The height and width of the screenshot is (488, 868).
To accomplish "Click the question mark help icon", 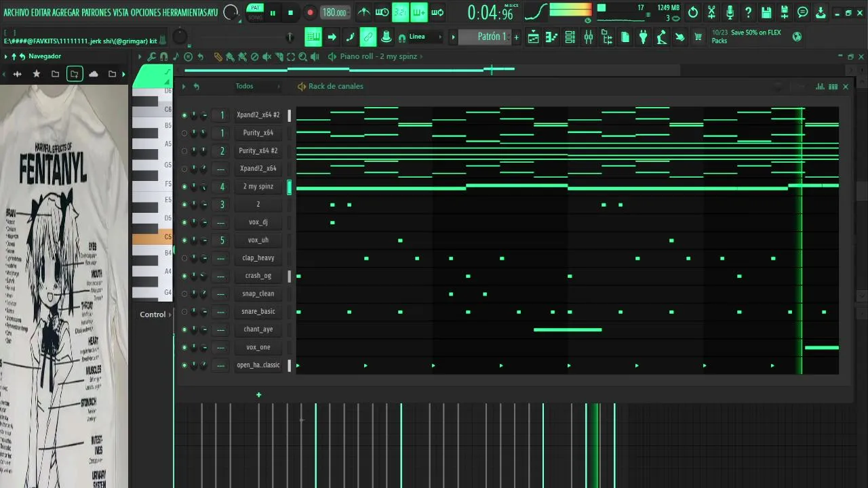I will click(748, 12).
